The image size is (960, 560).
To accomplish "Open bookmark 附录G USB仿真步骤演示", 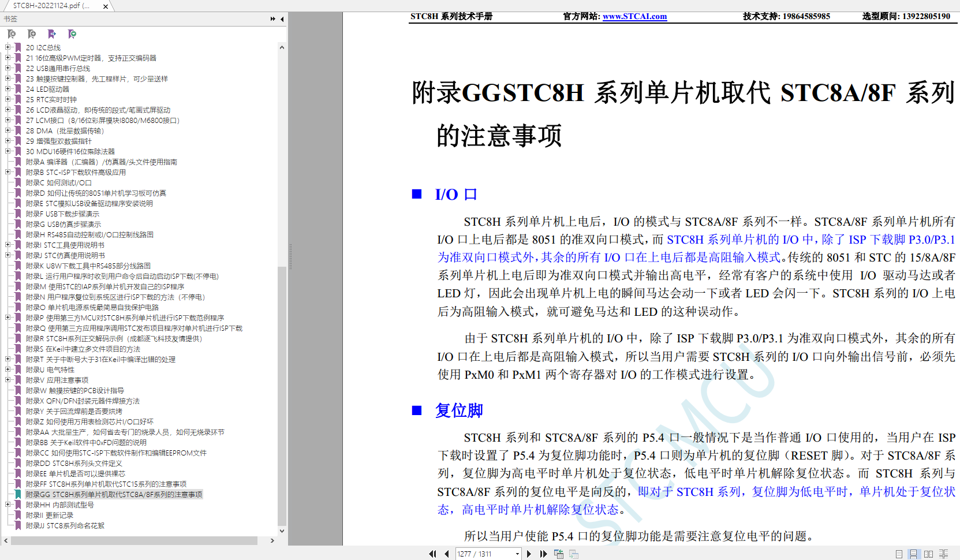I will point(63,224).
